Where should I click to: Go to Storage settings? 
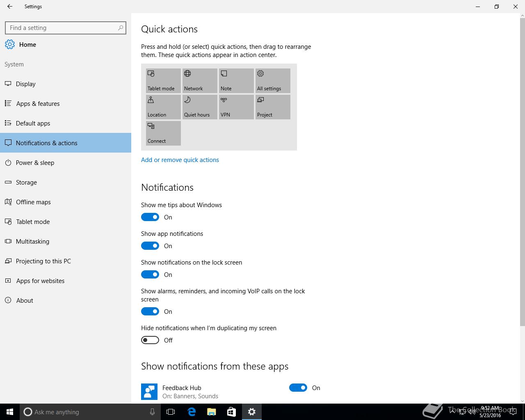(66, 182)
